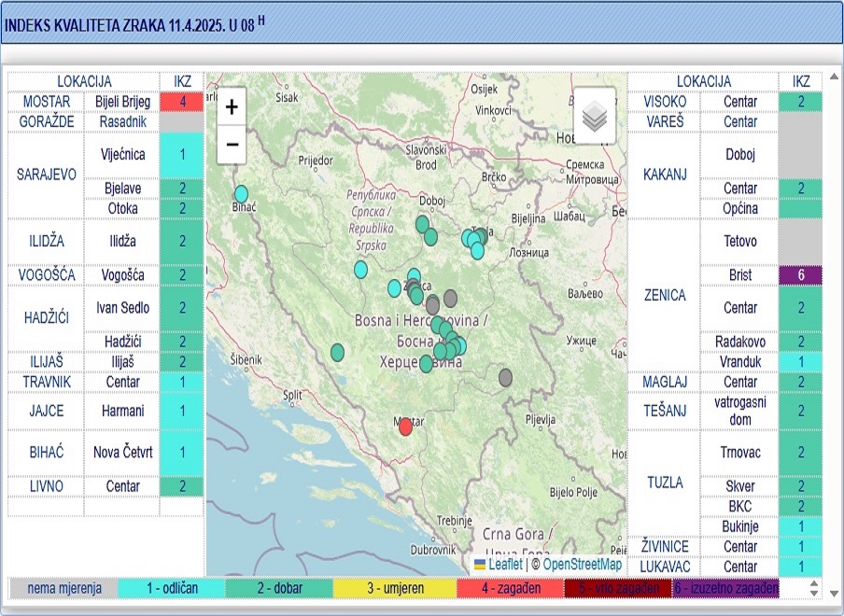Click the LUKAVAC location cell

click(x=665, y=567)
